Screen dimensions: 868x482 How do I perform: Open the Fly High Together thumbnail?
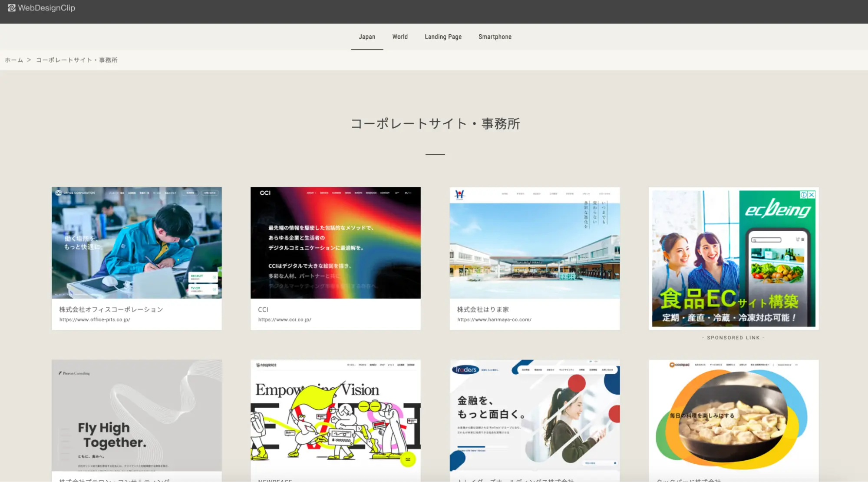pos(136,415)
